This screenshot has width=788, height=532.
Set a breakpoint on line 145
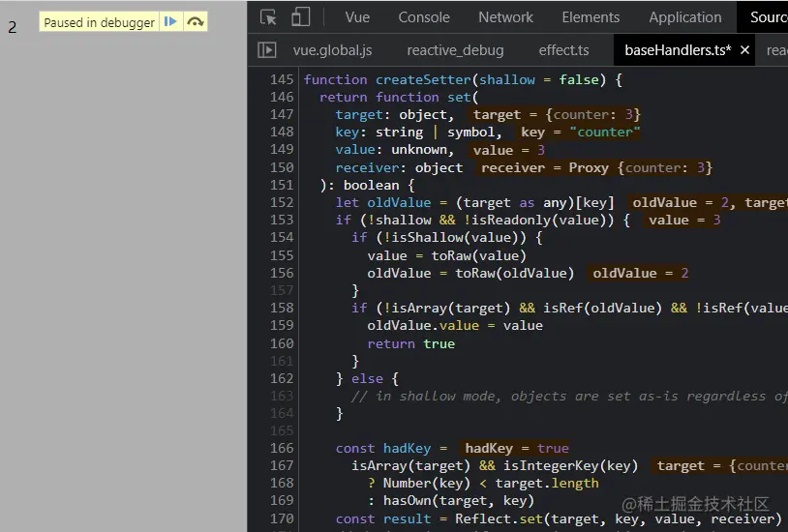click(282, 79)
